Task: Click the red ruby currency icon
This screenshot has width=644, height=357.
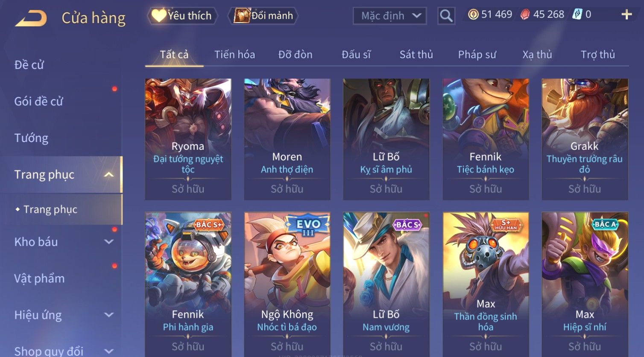Action: pyautogui.click(x=525, y=15)
